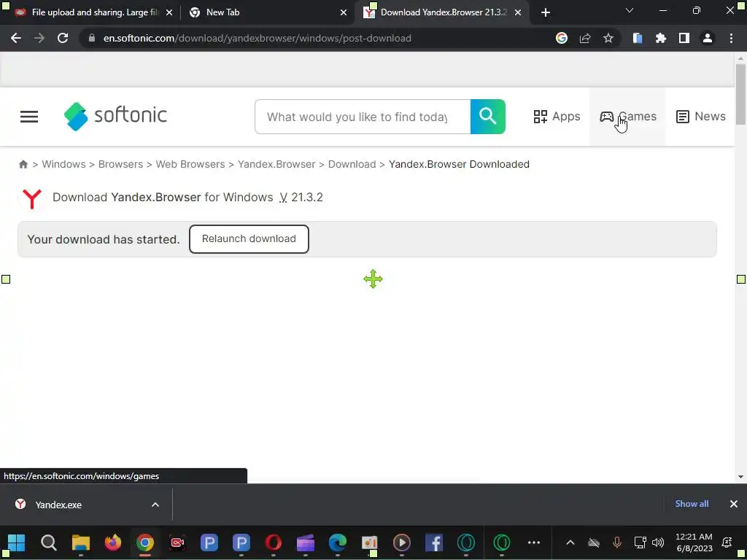747x560 pixels.
Task: Open the notification center icon
Action: tap(727, 542)
